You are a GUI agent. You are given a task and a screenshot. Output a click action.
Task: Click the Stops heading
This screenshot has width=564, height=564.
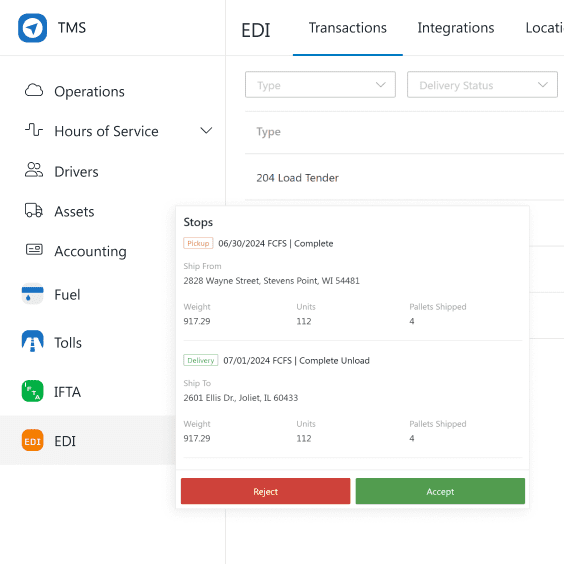point(198,222)
